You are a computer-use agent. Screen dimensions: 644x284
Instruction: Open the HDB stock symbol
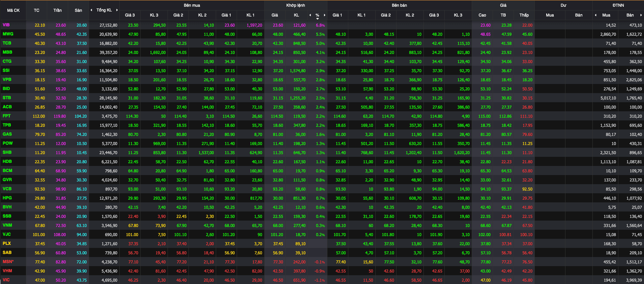7,162
